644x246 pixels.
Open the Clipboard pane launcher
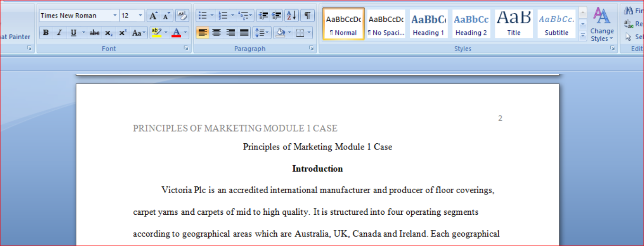coord(29,48)
